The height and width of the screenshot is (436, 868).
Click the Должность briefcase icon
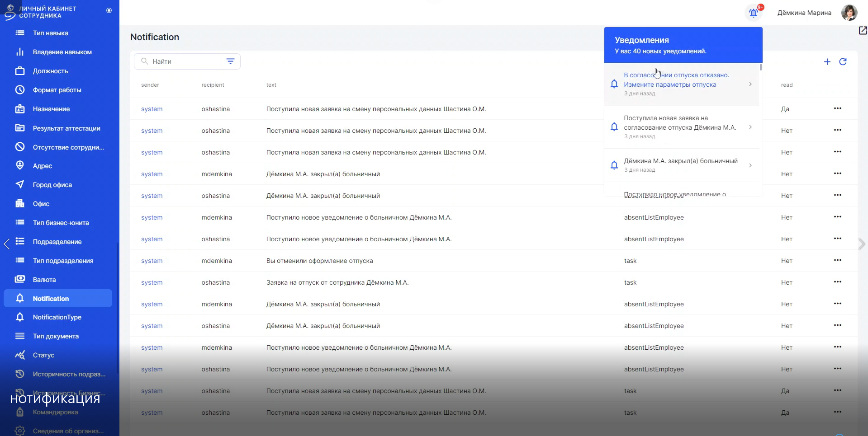point(20,71)
